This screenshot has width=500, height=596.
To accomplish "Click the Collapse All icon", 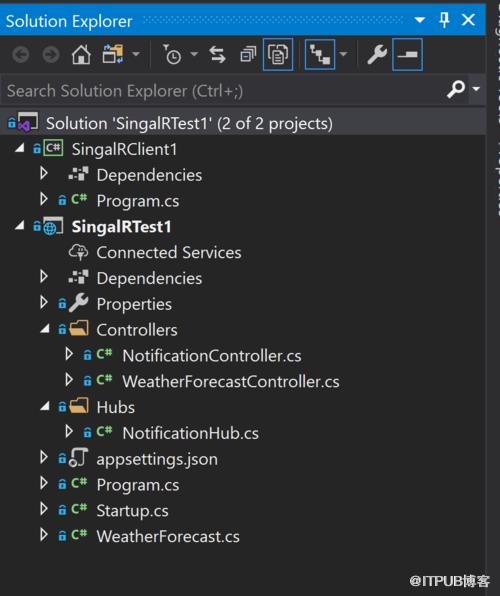I will click(x=248, y=54).
